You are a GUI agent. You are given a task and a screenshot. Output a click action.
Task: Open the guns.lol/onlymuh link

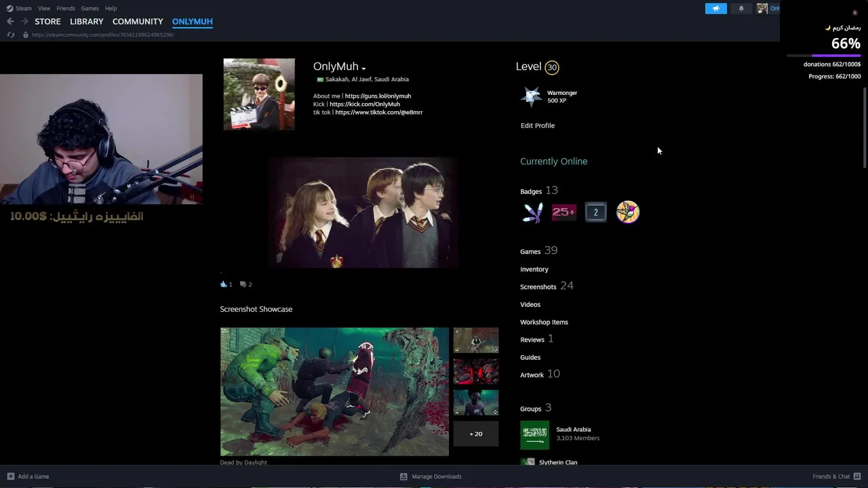[378, 96]
